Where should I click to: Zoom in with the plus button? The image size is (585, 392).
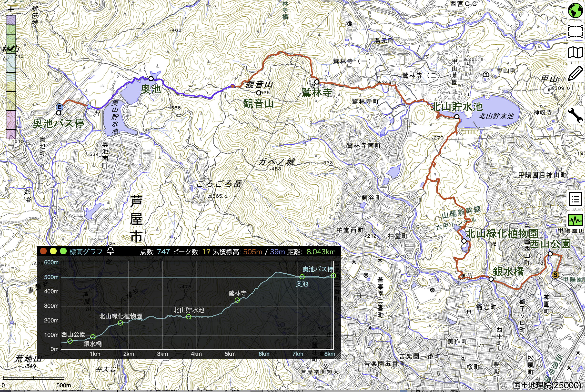(x=11, y=10)
